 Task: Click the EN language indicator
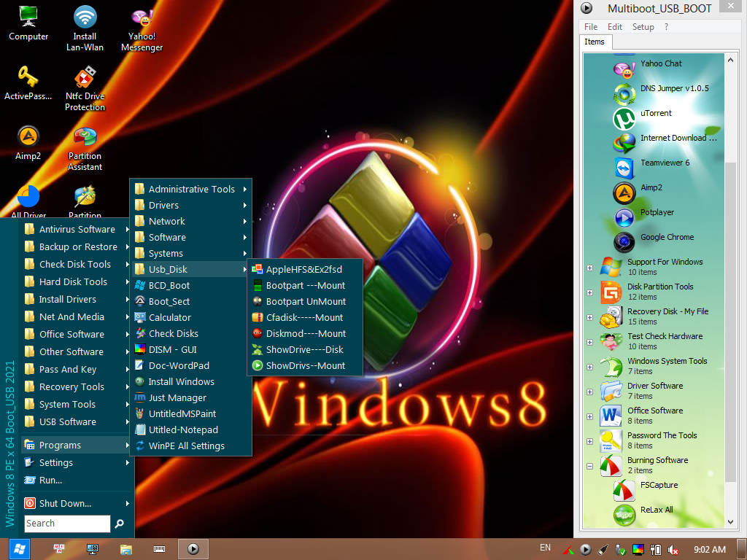(x=545, y=548)
